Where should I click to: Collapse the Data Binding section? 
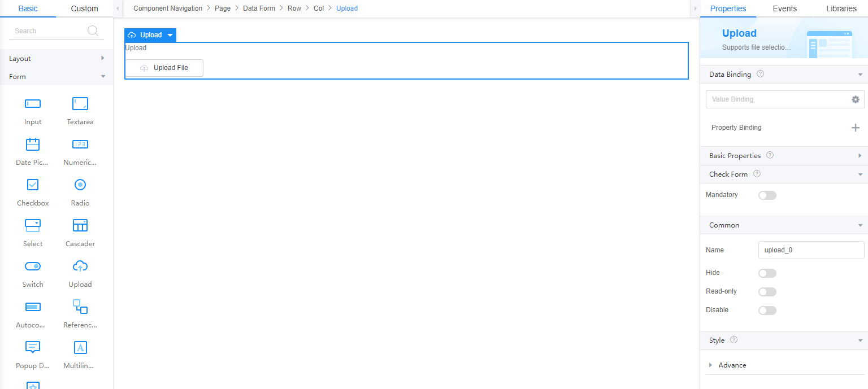pyautogui.click(x=860, y=75)
